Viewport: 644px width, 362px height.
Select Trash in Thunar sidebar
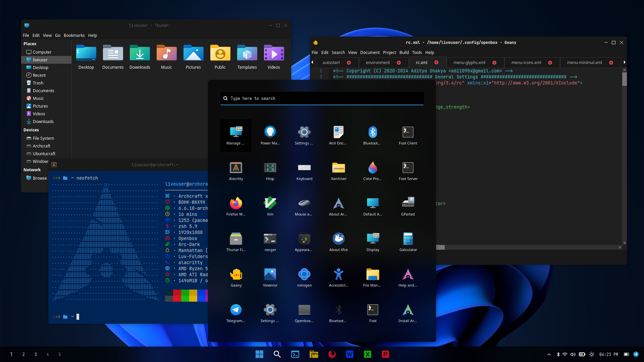[x=38, y=83]
